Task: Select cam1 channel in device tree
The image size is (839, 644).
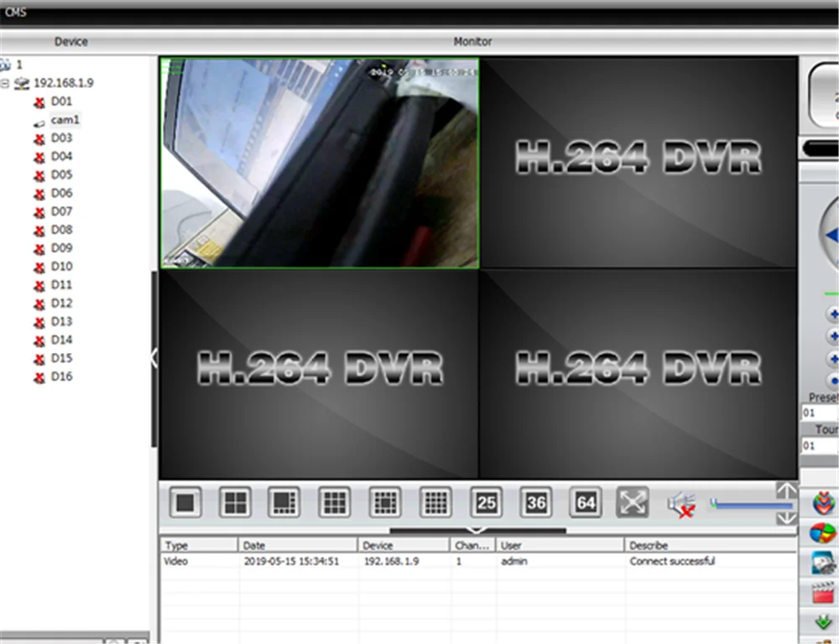Action: click(65, 120)
